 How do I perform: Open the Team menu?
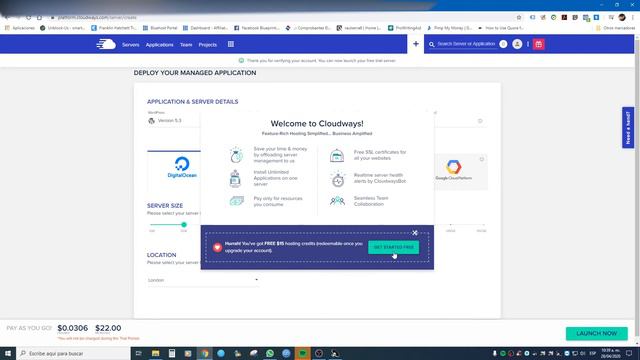click(x=186, y=44)
